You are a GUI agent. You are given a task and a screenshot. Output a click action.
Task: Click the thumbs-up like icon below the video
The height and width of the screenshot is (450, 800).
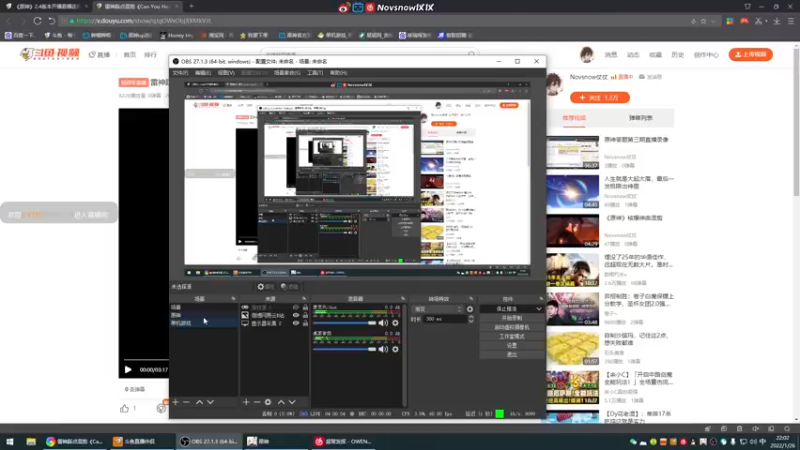click(124, 408)
